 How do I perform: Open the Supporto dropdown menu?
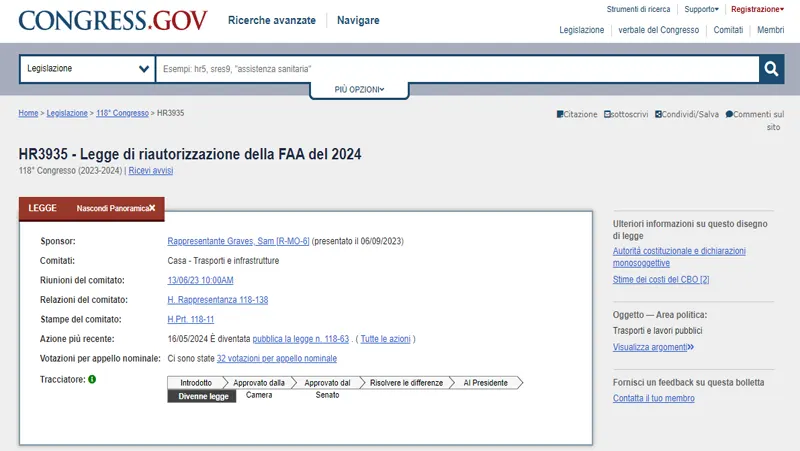tap(701, 9)
